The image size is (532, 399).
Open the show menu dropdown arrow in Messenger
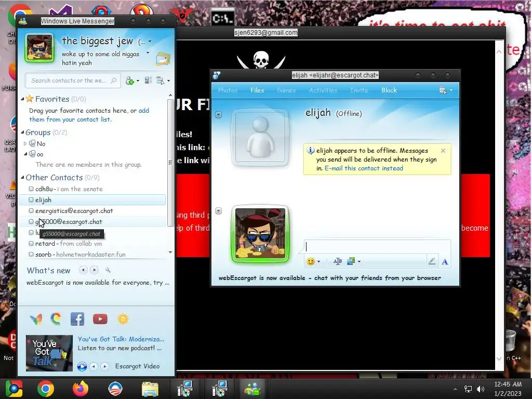point(169,81)
